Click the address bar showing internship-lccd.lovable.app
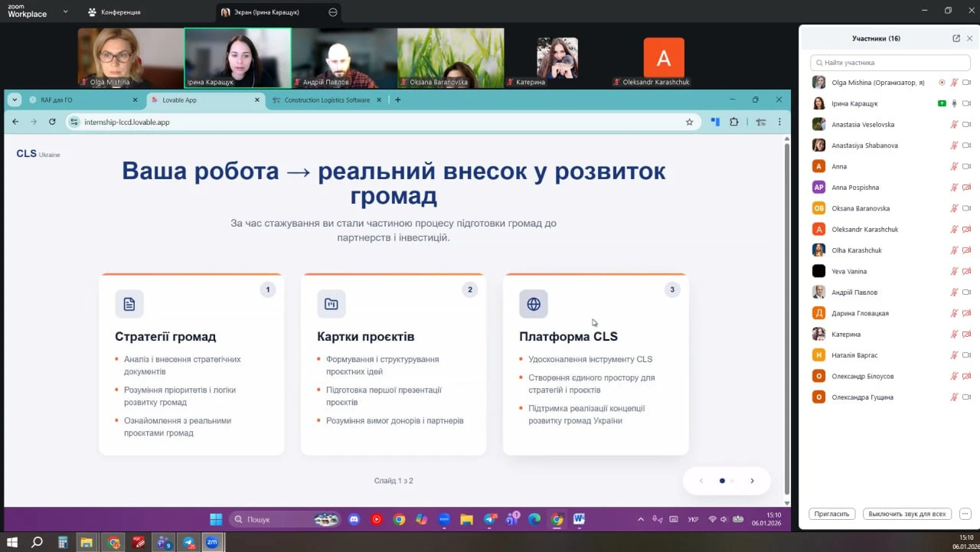980x552 pixels. [x=383, y=122]
